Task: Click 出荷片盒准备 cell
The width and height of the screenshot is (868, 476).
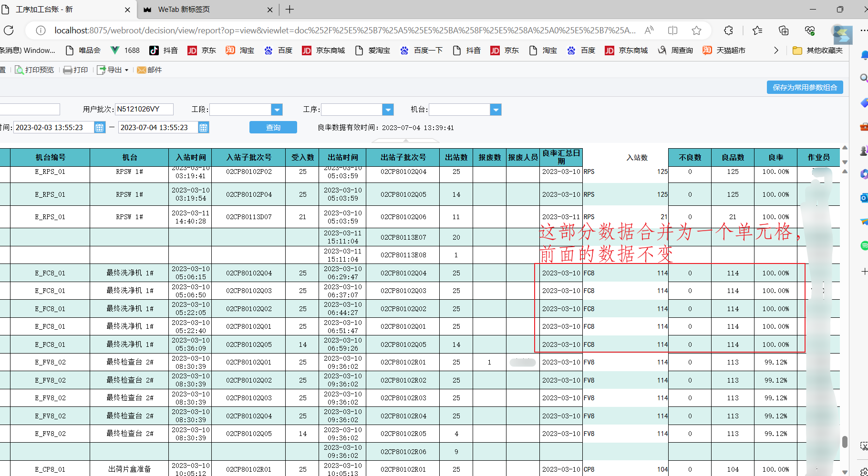Action: point(129,469)
